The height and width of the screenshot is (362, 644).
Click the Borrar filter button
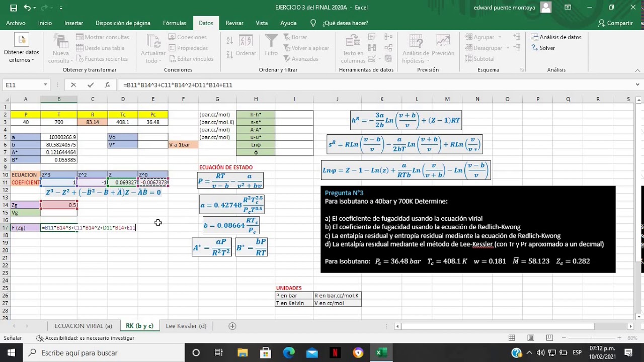click(295, 37)
